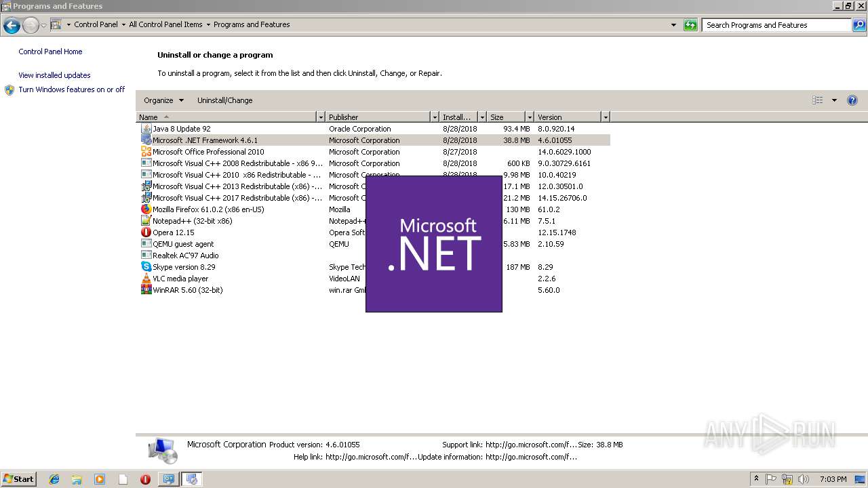Expand arrow after All Control Panel Items

208,24
